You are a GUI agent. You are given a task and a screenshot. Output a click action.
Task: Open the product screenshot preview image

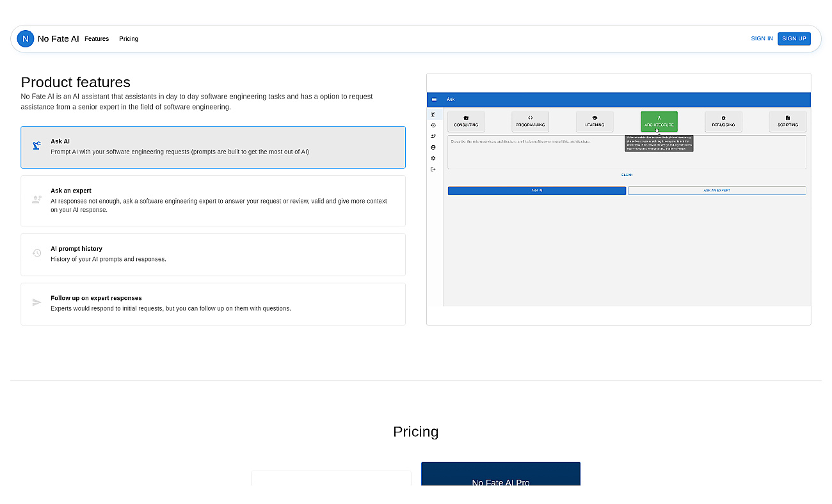[619, 199]
